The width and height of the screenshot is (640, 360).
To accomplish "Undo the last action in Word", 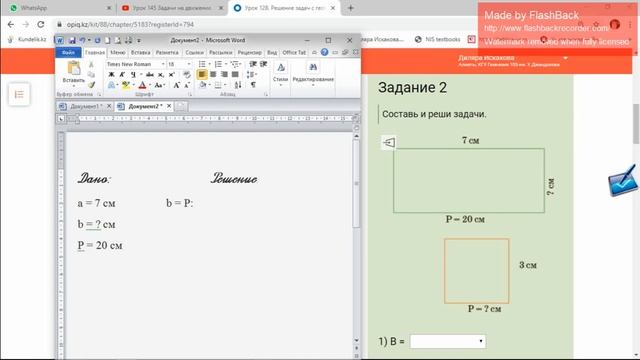I will (x=82, y=40).
